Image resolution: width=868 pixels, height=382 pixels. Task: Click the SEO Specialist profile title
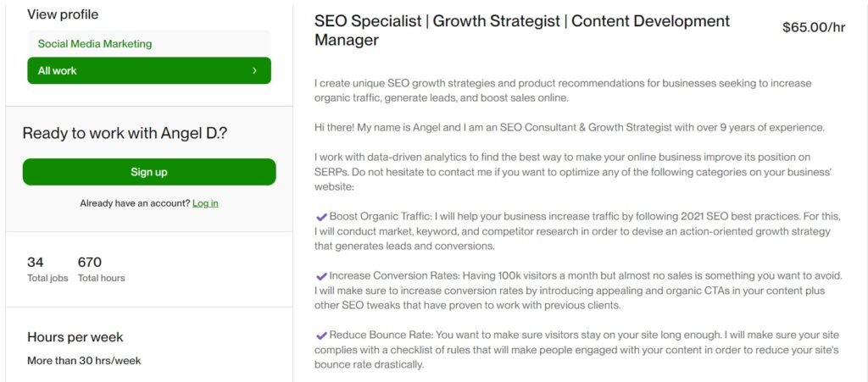coord(521,30)
